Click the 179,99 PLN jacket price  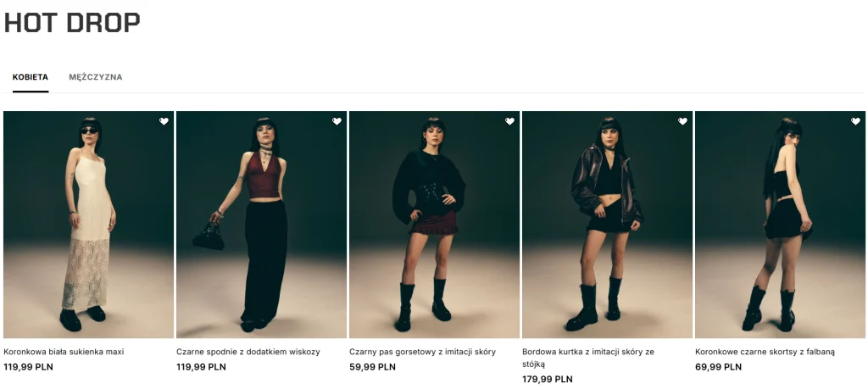click(x=548, y=379)
